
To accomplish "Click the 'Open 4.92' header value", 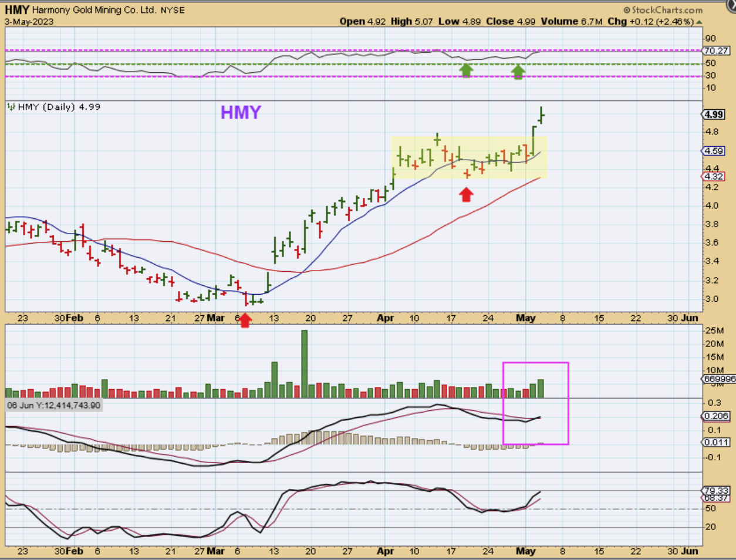I will point(363,21).
